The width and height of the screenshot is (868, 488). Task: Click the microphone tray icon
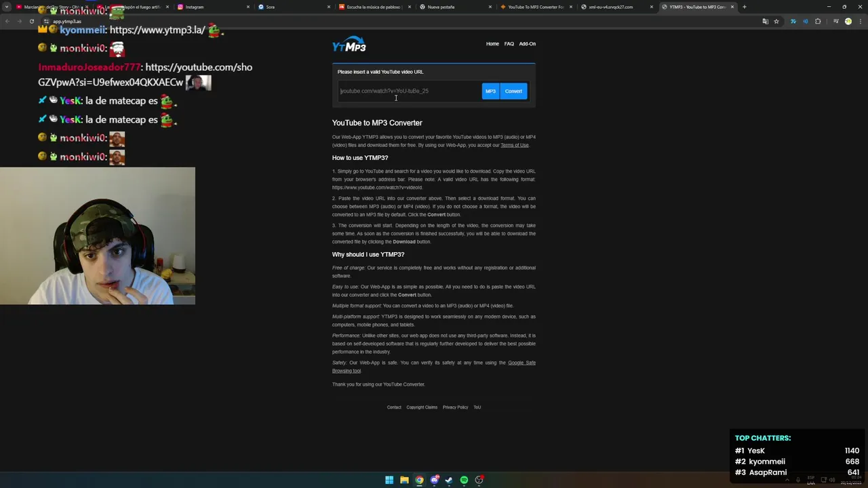pos(798,480)
